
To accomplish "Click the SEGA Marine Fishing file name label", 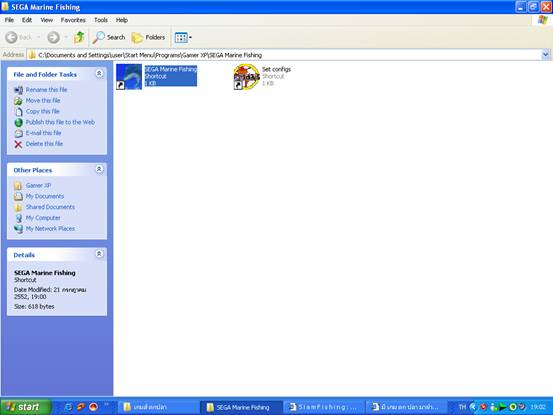I will click(x=171, y=69).
